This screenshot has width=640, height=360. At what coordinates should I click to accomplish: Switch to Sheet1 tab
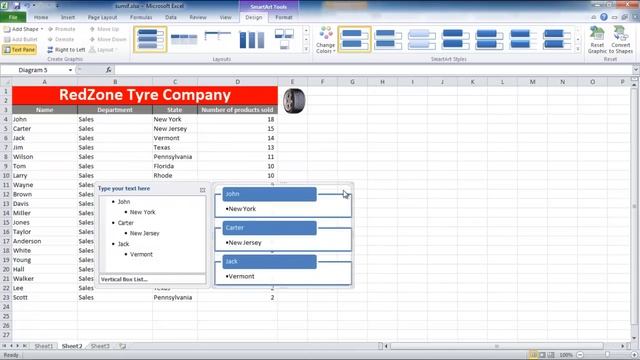[44, 346]
